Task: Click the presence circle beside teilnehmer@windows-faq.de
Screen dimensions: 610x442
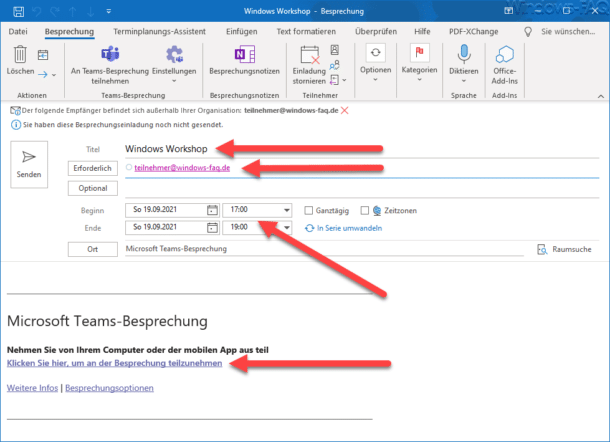Action: pyautogui.click(x=129, y=167)
